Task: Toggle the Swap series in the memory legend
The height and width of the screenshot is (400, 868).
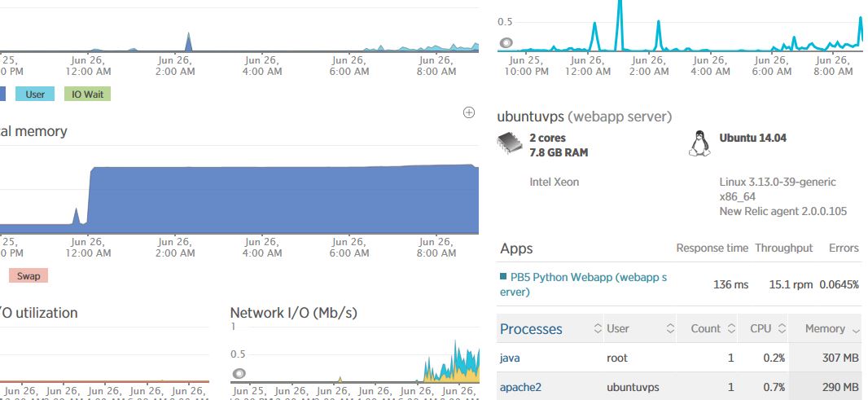Action: [28, 275]
